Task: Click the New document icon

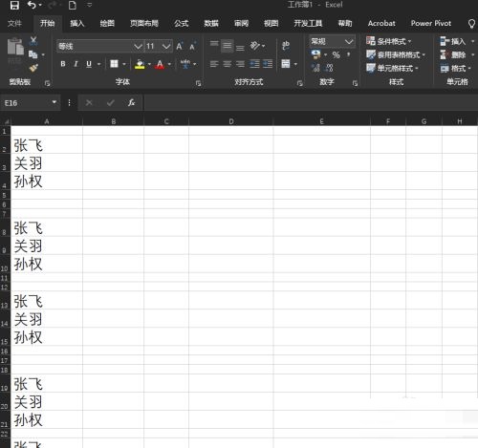Action: 73,5
